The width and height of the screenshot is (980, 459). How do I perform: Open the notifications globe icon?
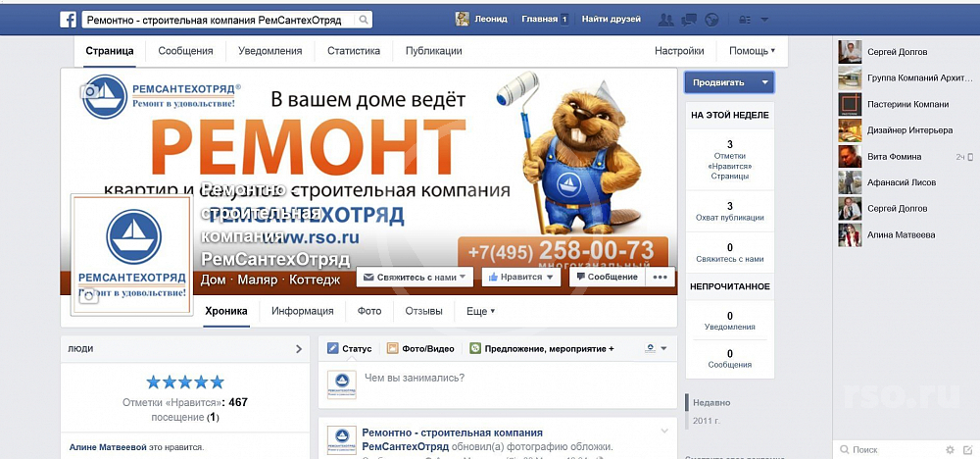pyautogui.click(x=711, y=20)
